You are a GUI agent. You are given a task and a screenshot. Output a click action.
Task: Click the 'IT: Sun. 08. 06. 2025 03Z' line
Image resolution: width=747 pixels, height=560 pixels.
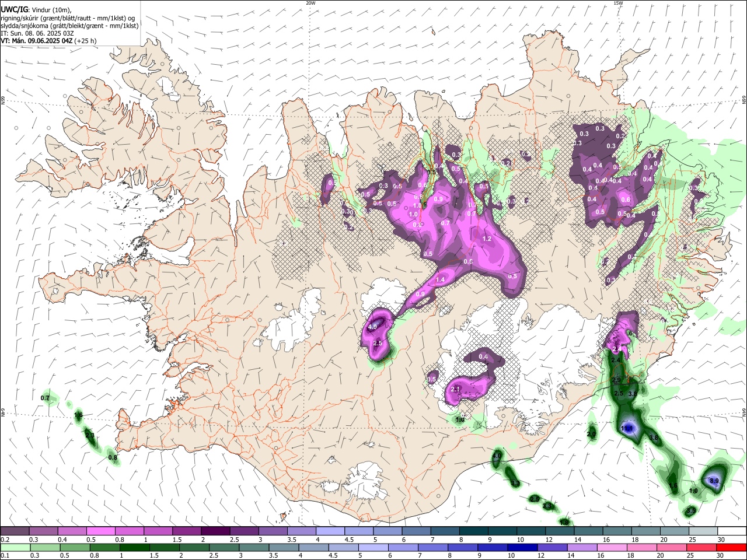coord(37,33)
